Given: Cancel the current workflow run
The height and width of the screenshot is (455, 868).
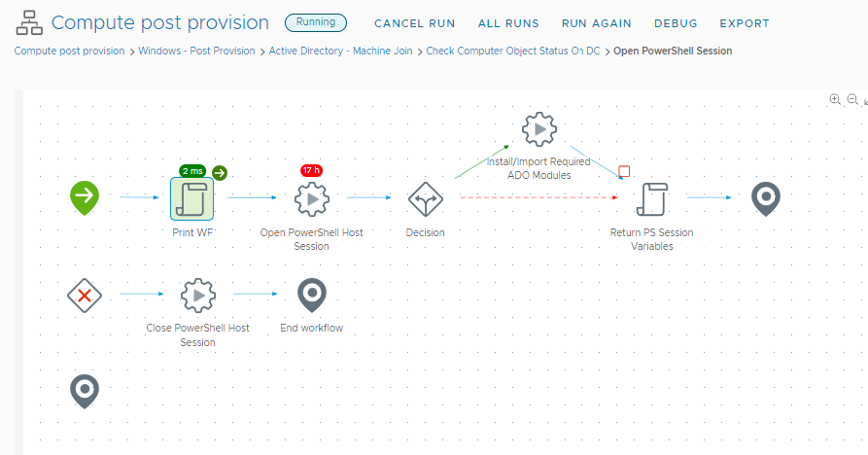Looking at the screenshot, I should pos(415,23).
